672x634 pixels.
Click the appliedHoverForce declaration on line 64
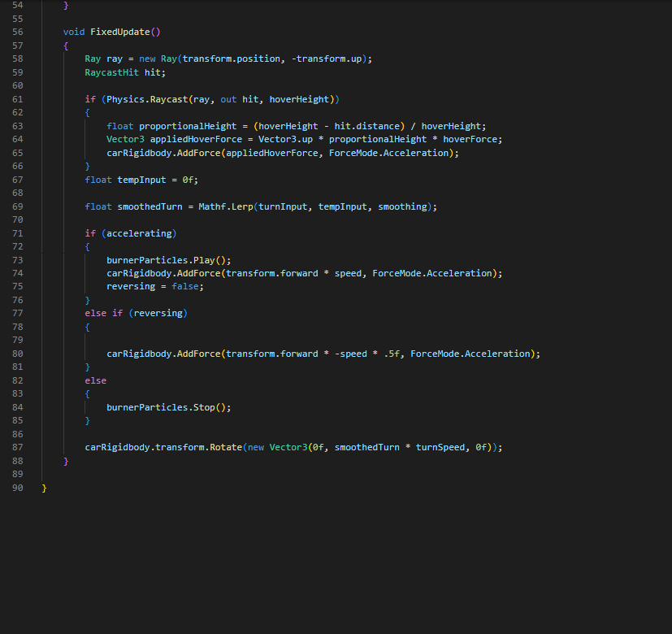coord(195,139)
